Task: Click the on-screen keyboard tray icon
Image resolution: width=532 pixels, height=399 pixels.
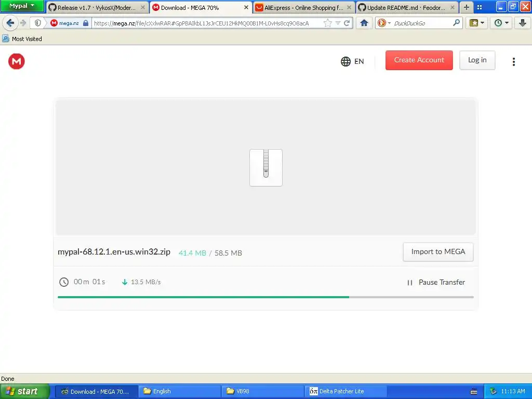Action: 474,392
